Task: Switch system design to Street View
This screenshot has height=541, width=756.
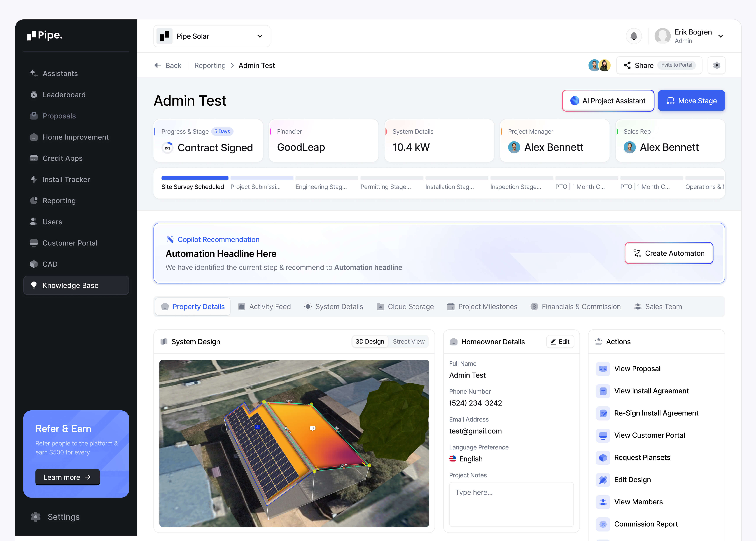Action: [x=408, y=341]
